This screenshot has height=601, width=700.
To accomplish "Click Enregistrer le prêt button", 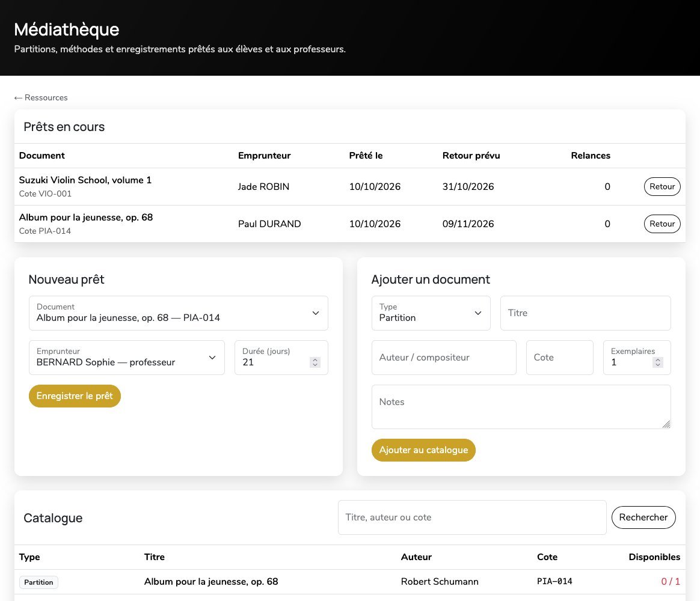I will click(75, 396).
